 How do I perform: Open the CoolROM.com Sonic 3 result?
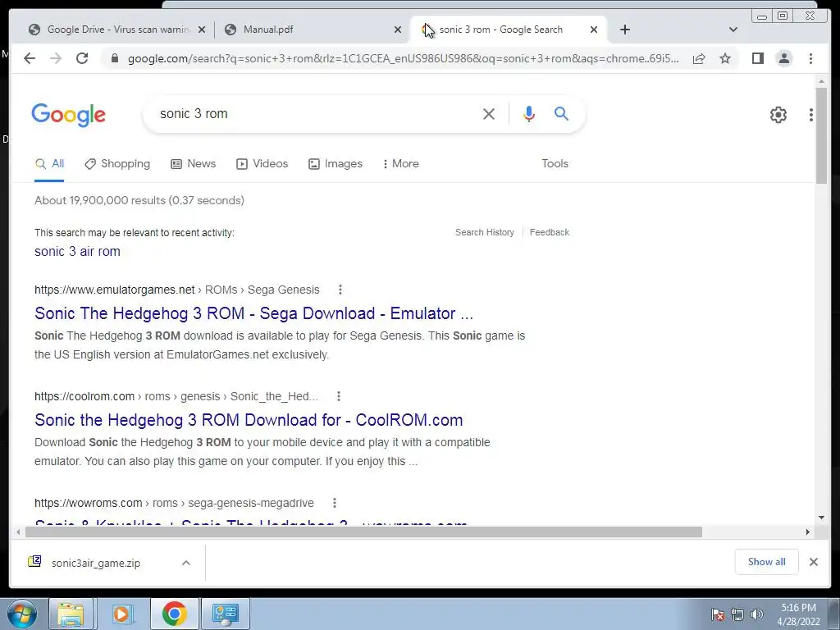point(249,420)
